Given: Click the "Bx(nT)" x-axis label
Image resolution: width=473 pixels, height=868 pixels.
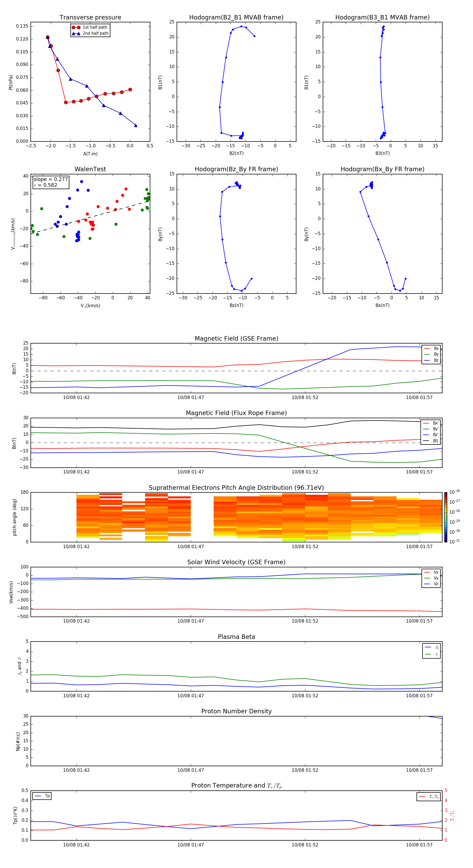Looking at the screenshot, I should (x=382, y=305).
